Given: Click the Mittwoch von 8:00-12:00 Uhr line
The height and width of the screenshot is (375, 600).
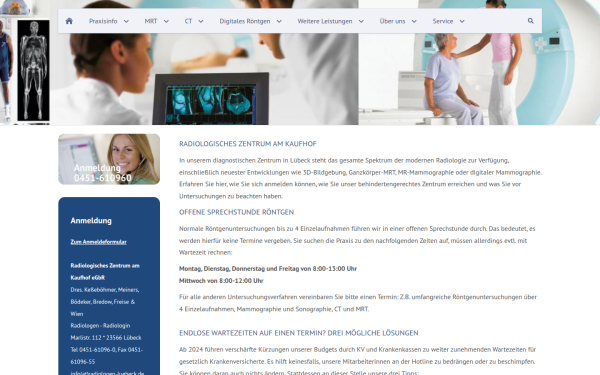Looking at the screenshot, I should 221,280.
